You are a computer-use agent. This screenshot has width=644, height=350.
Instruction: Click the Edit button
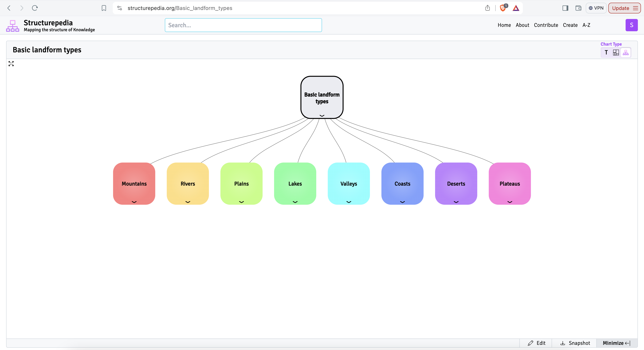click(536, 343)
